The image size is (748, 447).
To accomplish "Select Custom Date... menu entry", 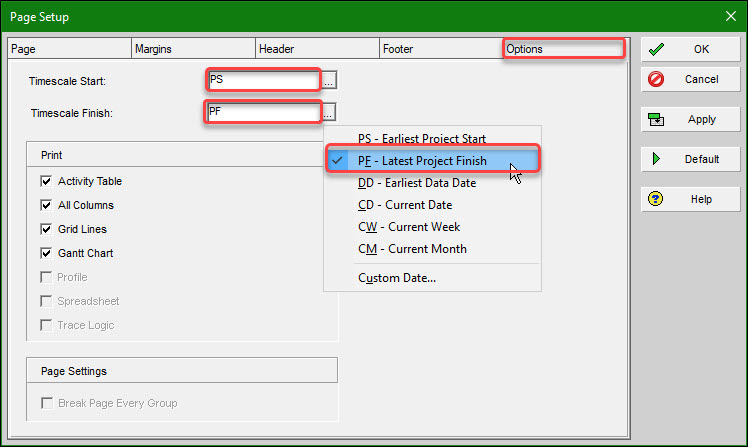I will tap(397, 278).
